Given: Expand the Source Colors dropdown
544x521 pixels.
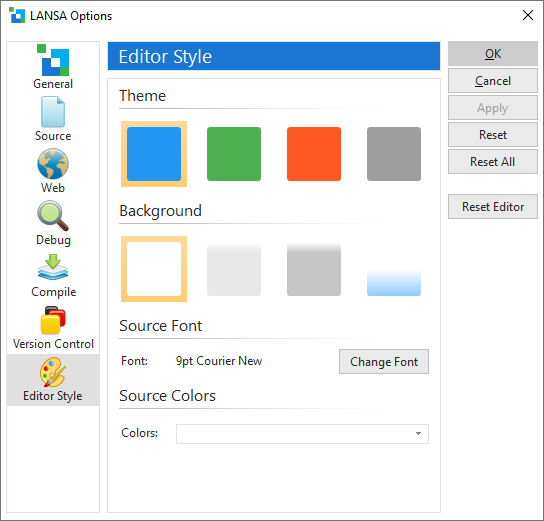Looking at the screenshot, I should click(303, 434).
